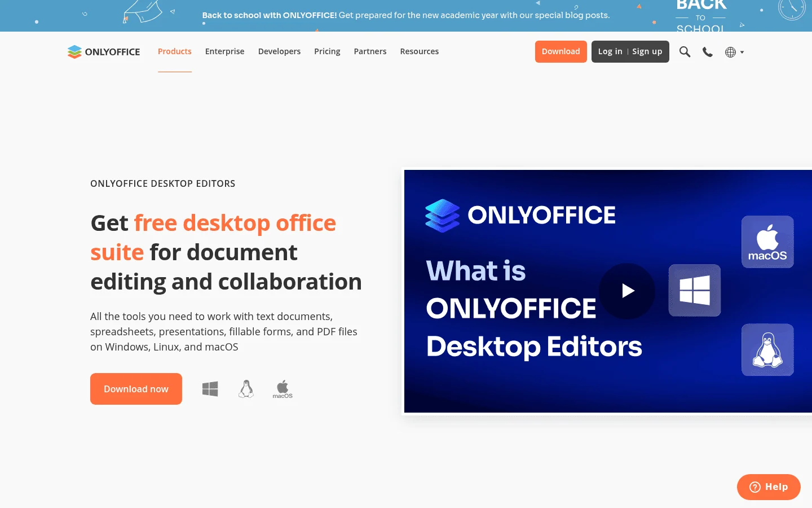Click the ONLYOFFICE logo in the header
The height and width of the screenshot is (508, 812).
pyautogui.click(x=104, y=52)
